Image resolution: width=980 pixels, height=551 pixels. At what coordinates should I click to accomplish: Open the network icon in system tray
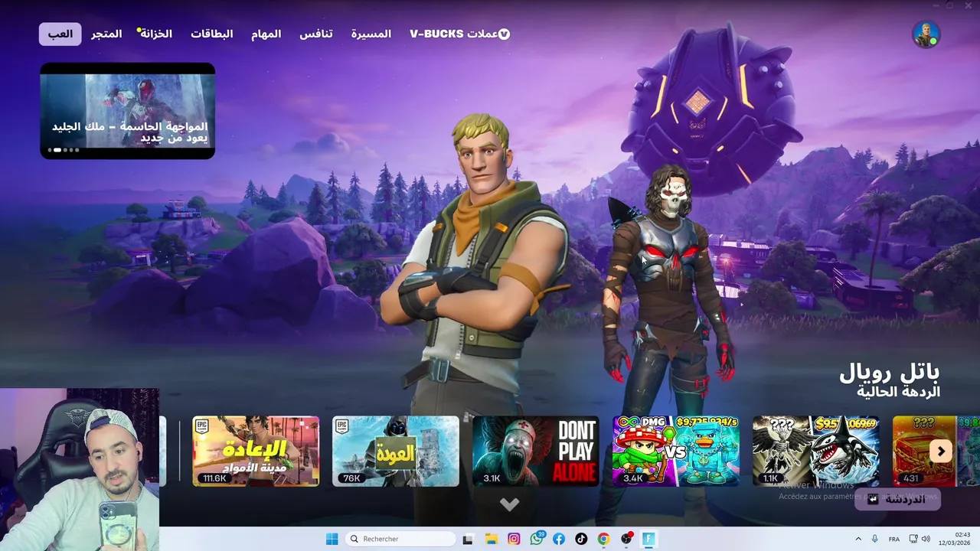[x=913, y=539]
